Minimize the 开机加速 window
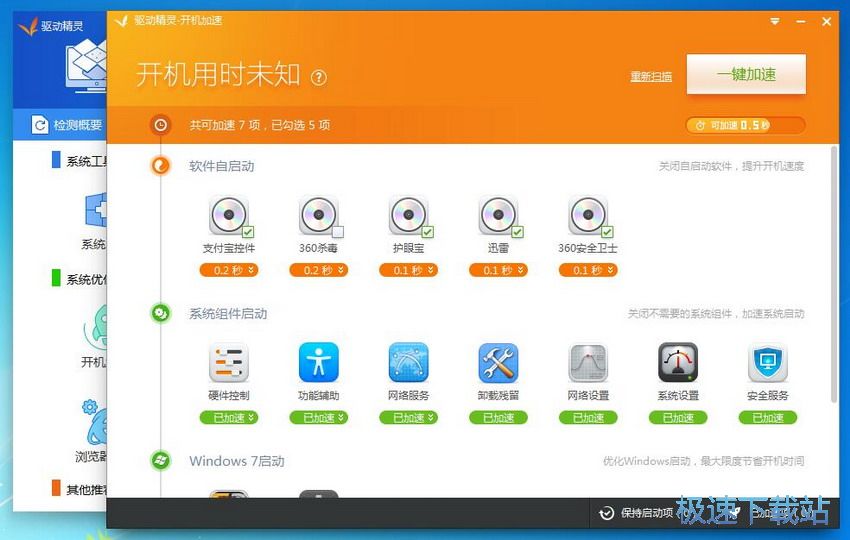 (801, 22)
